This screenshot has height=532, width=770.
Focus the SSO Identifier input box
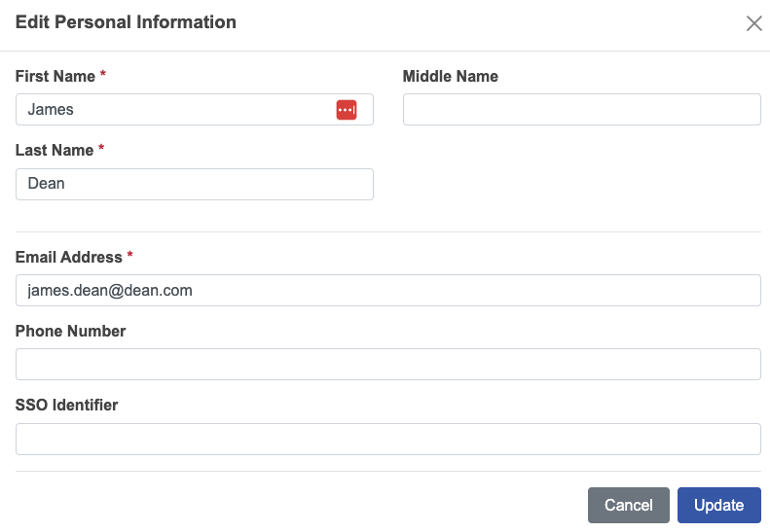(x=387, y=439)
